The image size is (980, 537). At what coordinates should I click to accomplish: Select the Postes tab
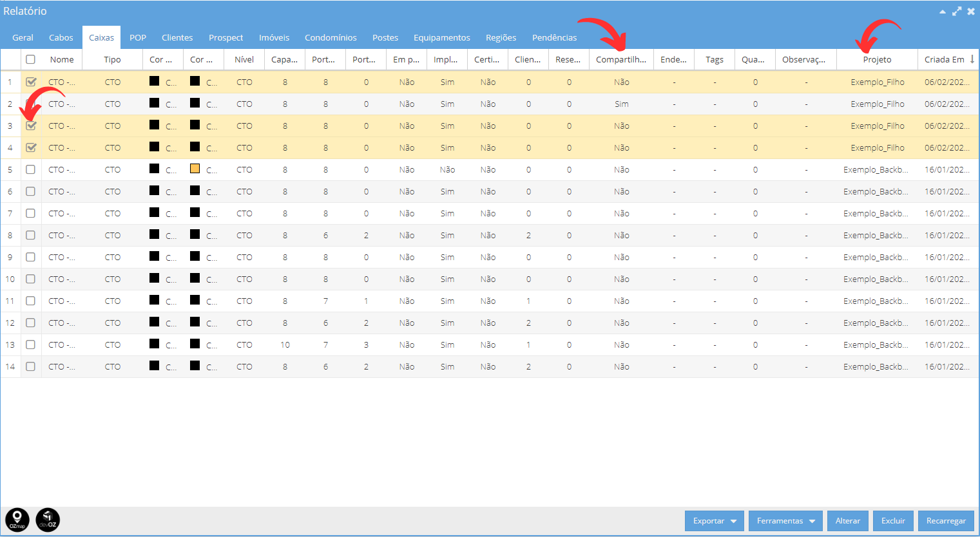[x=385, y=37]
